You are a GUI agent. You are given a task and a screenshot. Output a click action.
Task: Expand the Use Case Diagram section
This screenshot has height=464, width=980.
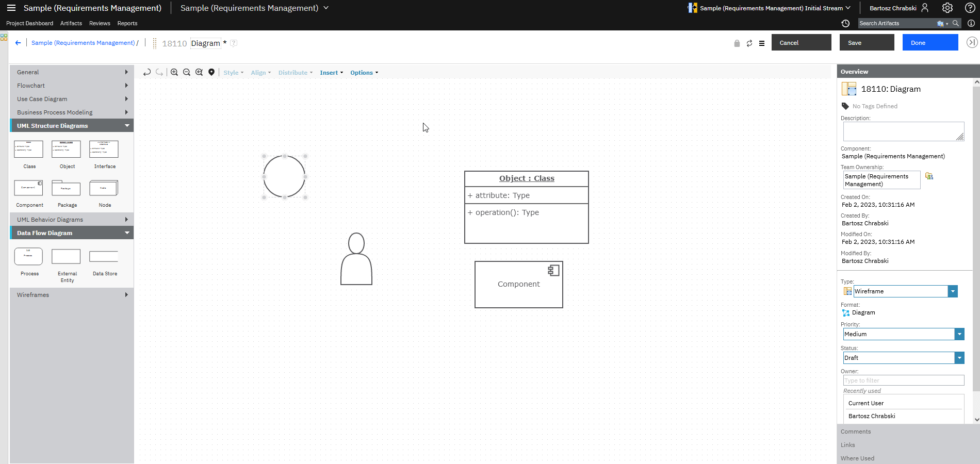click(72, 99)
